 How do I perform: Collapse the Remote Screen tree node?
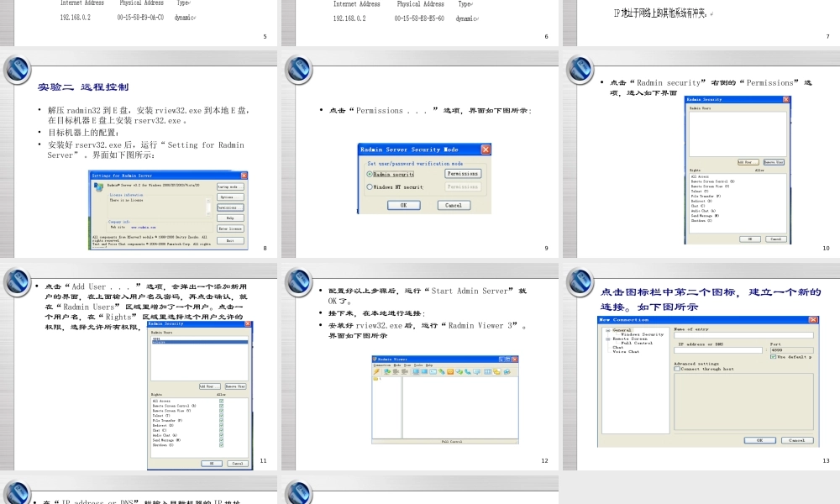coord(608,339)
